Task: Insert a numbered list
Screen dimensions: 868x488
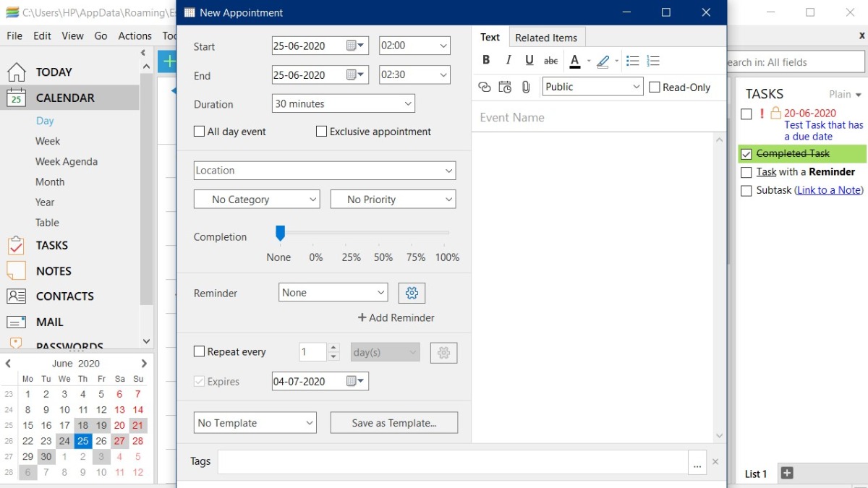Action: 653,61
